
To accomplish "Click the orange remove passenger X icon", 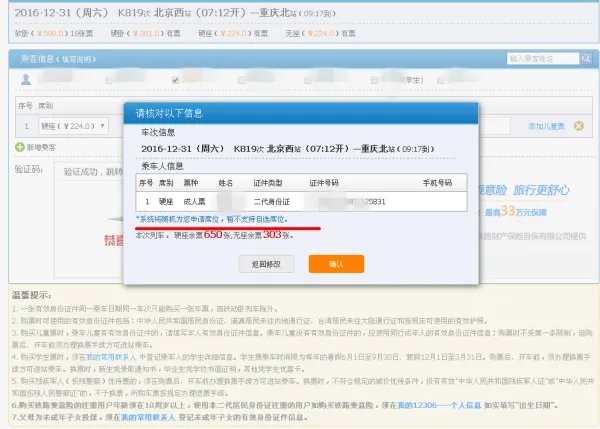I will (579, 126).
